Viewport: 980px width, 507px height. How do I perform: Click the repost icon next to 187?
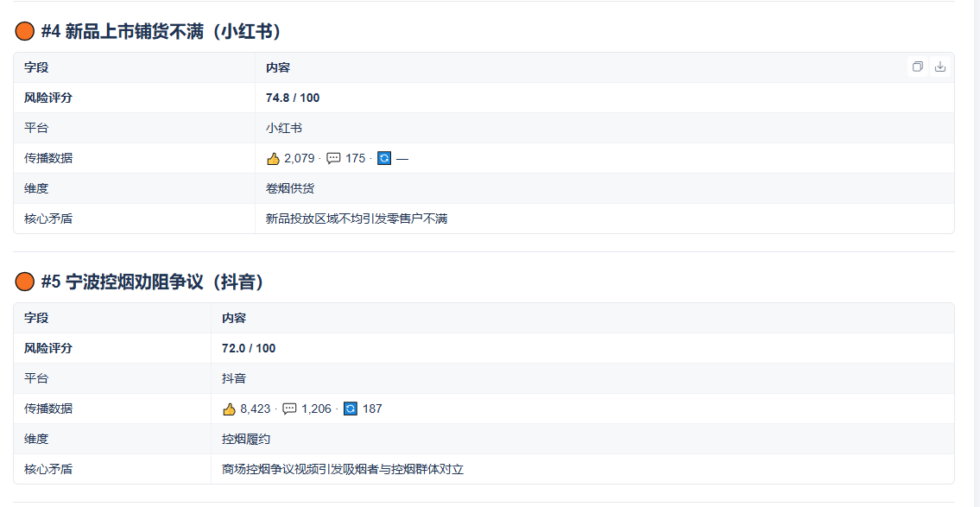[x=351, y=409]
